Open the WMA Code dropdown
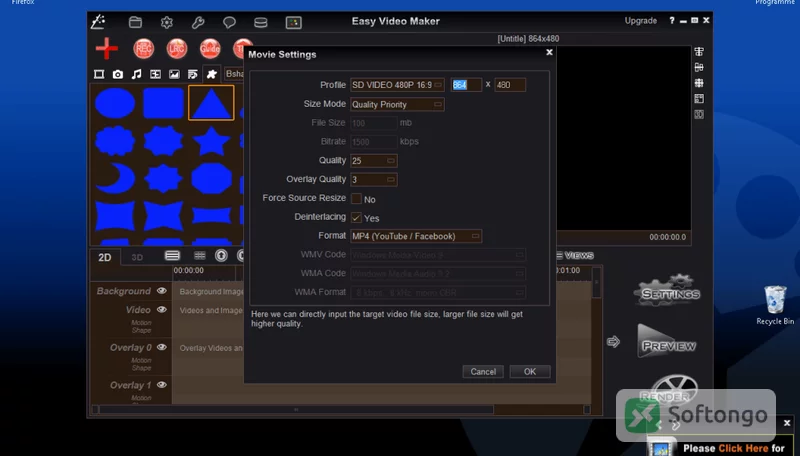 (x=438, y=273)
